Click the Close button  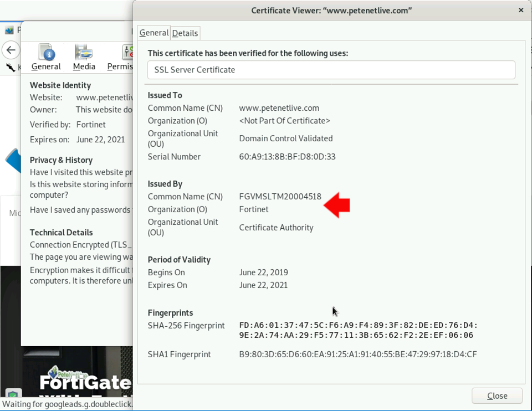[x=497, y=395]
